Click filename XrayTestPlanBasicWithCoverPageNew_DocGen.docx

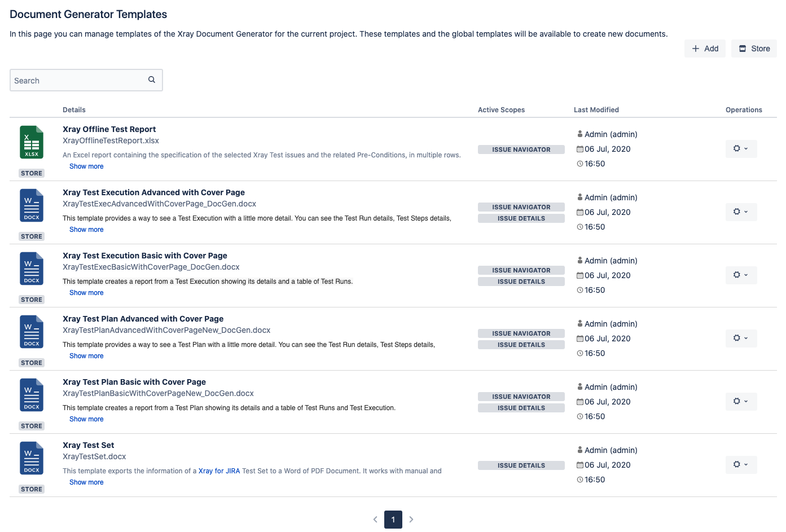[x=158, y=393]
